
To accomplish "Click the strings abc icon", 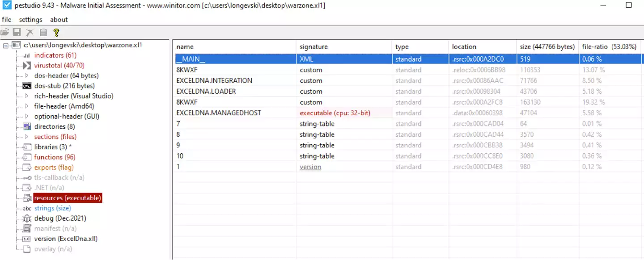I will [x=27, y=208].
